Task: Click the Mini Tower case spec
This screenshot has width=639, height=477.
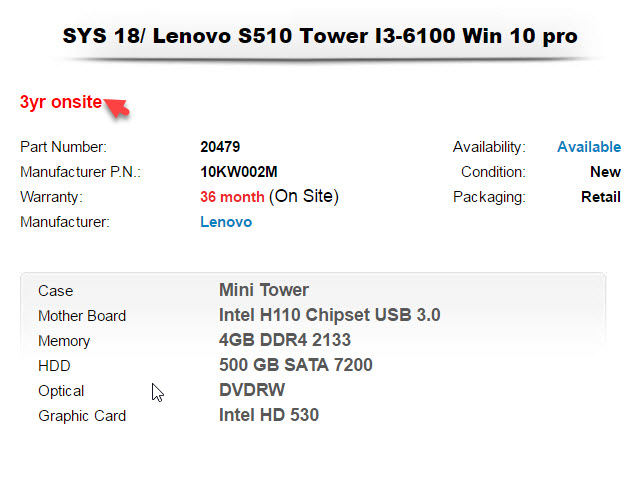Action: pos(264,291)
